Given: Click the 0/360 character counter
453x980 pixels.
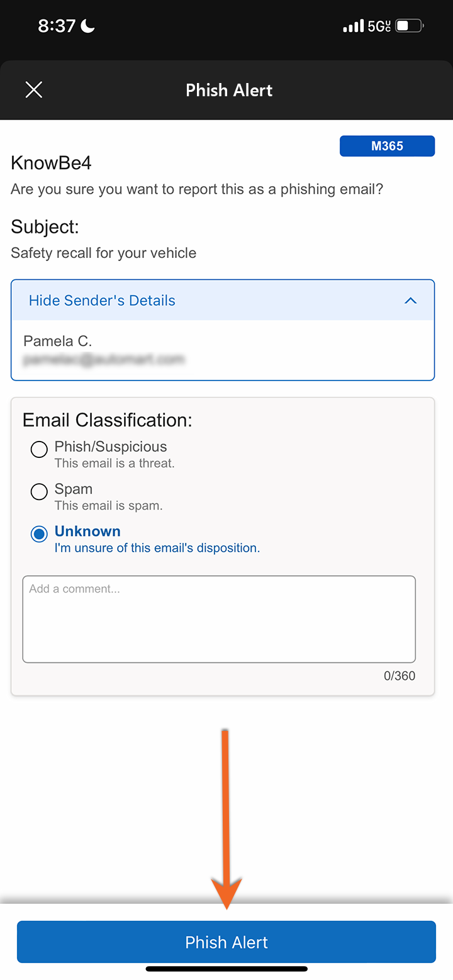Looking at the screenshot, I should (x=400, y=676).
